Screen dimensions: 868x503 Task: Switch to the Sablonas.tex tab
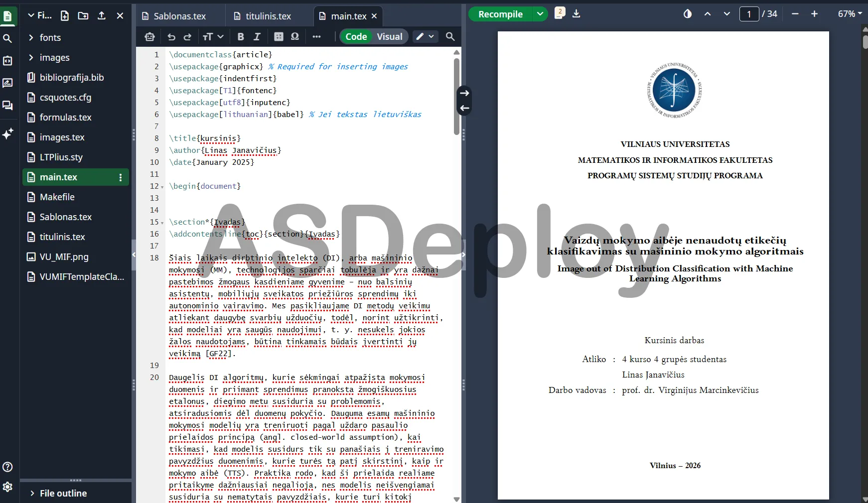tap(180, 16)
